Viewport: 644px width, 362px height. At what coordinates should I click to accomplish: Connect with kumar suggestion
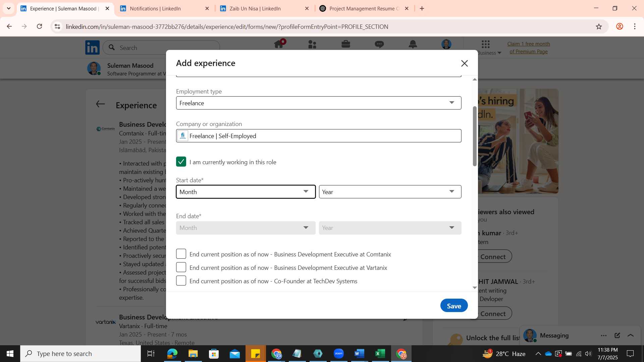[x=493, y=256]
